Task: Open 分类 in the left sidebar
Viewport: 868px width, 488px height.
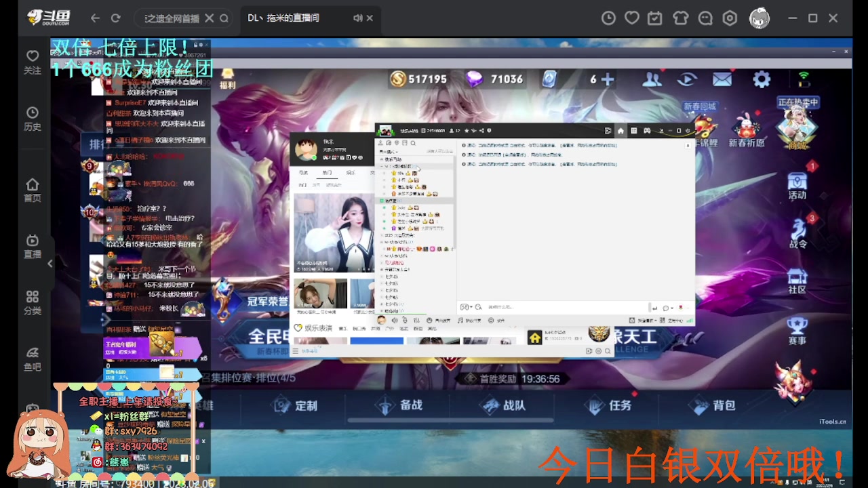Action: tap(33, 303)
